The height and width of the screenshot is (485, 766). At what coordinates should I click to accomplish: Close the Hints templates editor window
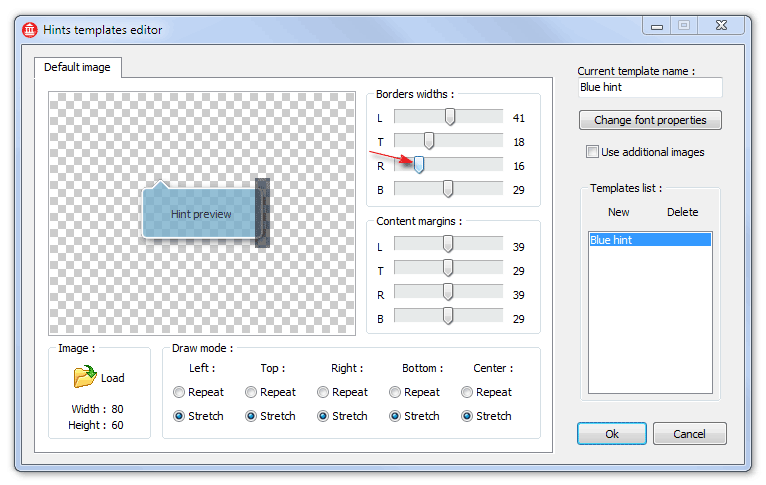[721, 25]
